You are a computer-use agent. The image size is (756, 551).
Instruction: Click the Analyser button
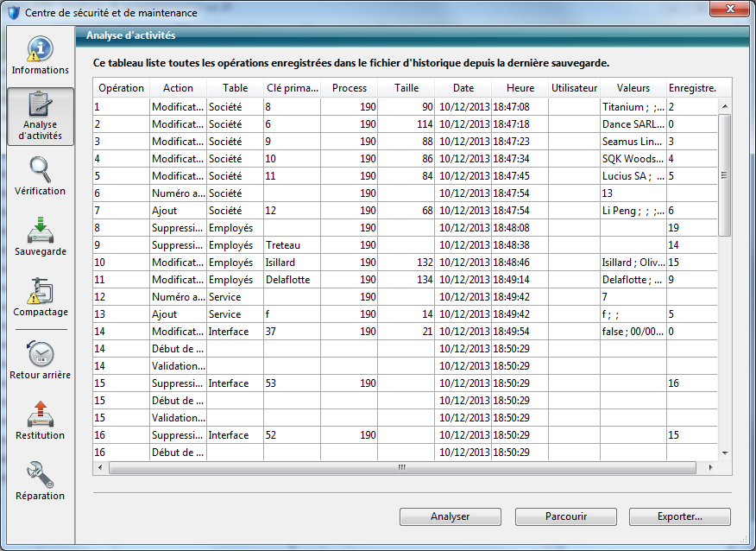coord(450,516)
